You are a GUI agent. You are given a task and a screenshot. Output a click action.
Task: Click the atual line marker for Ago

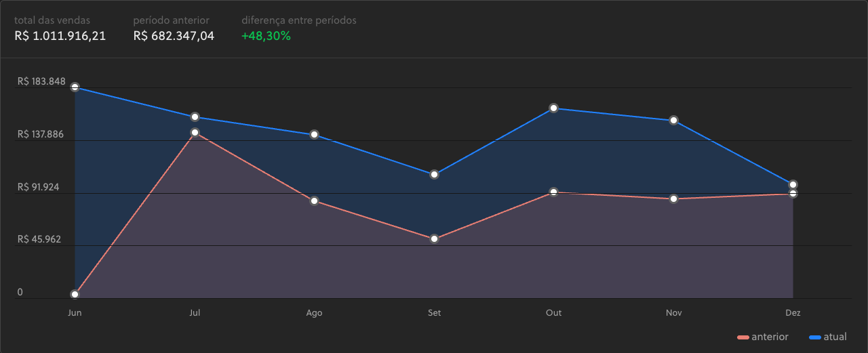point(315,134)
